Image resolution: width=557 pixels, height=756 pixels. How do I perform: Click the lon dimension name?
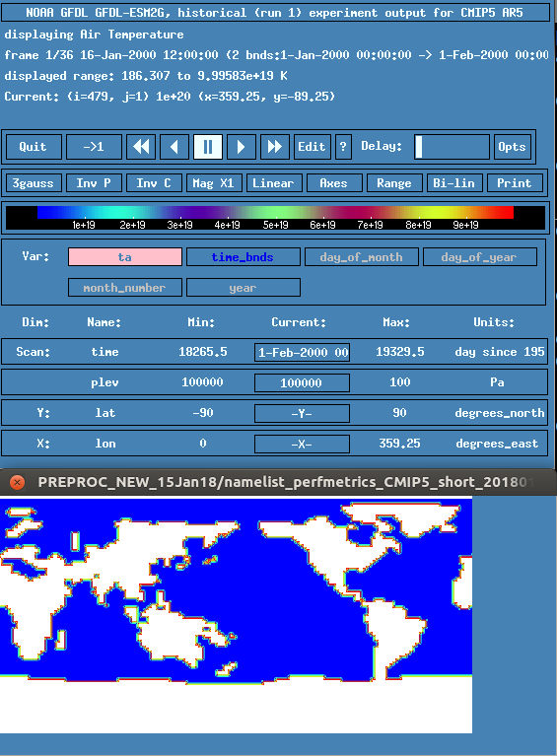(105, 444)
